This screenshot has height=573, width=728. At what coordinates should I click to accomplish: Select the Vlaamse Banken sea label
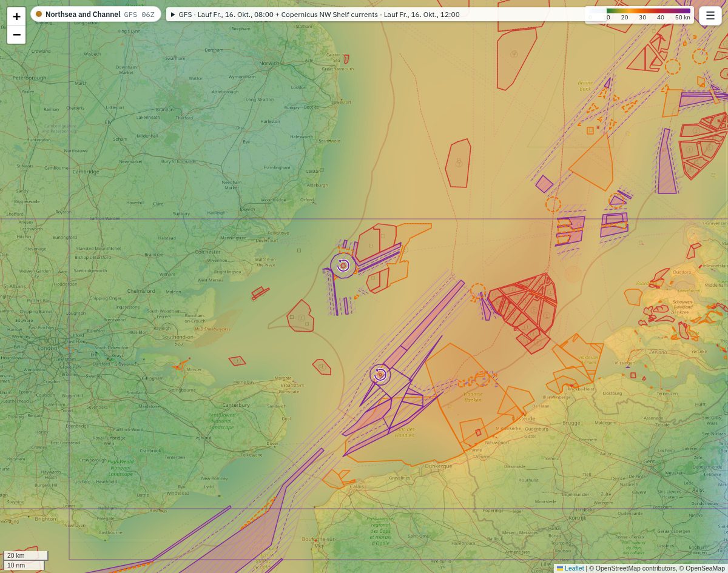point(473,397)
